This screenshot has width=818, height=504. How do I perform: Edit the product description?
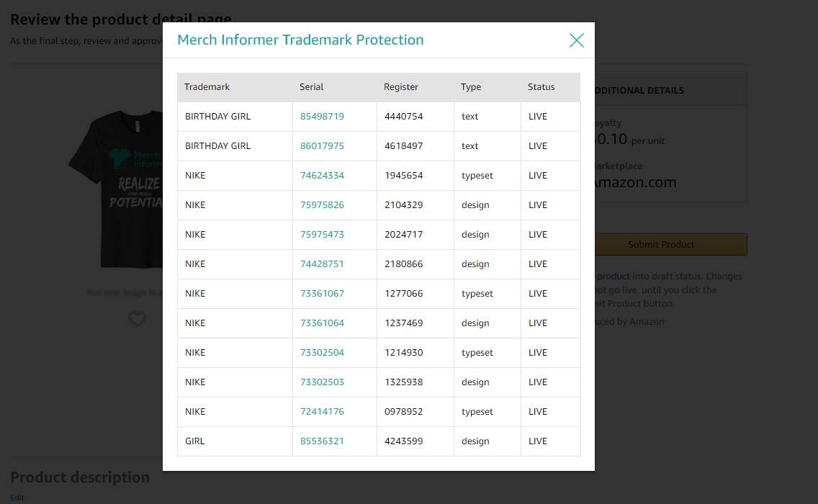(17, 498)
